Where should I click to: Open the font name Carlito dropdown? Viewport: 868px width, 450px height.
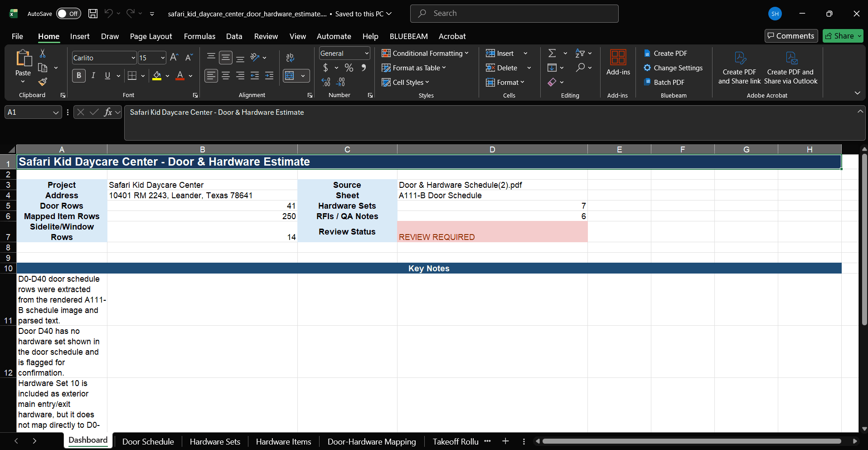click(133, 58)
